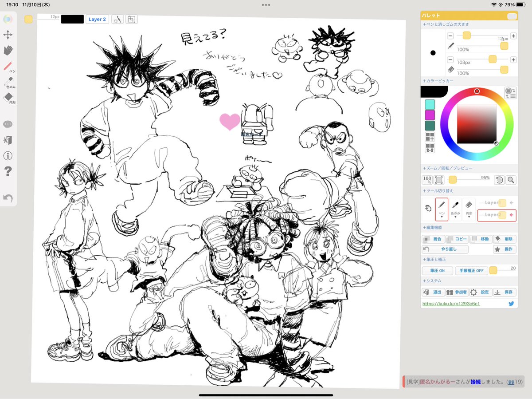Open the chat speech bubble icon
532x399 pixels.
8,124
